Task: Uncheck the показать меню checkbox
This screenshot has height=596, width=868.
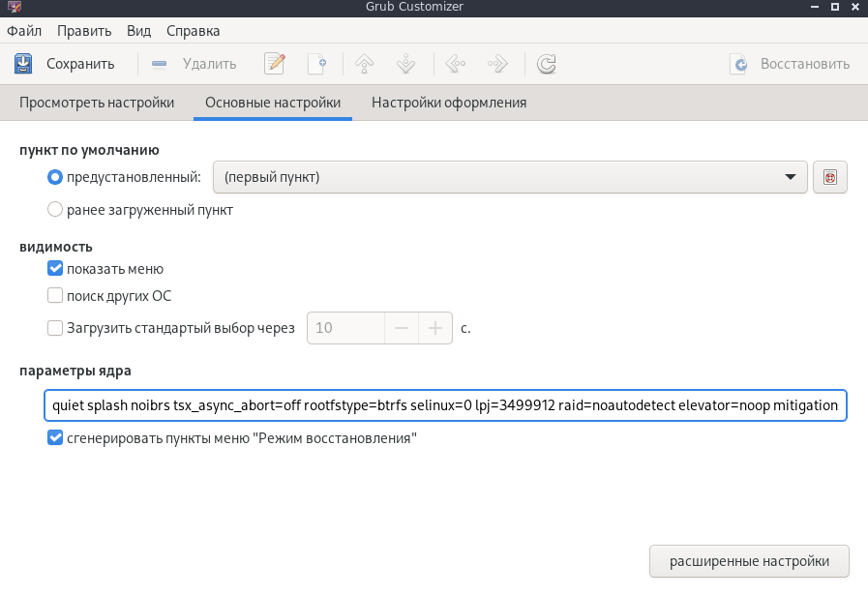Action: (x=55, y=268)
